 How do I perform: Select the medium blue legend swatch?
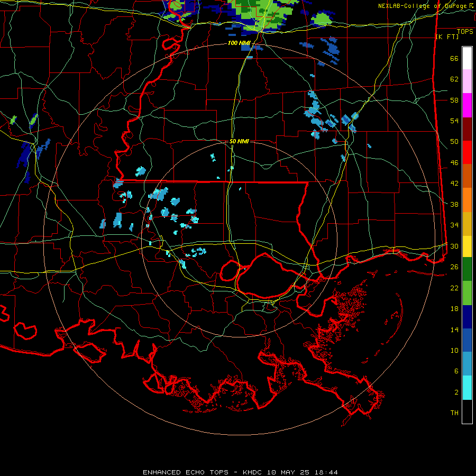point(467,340)
